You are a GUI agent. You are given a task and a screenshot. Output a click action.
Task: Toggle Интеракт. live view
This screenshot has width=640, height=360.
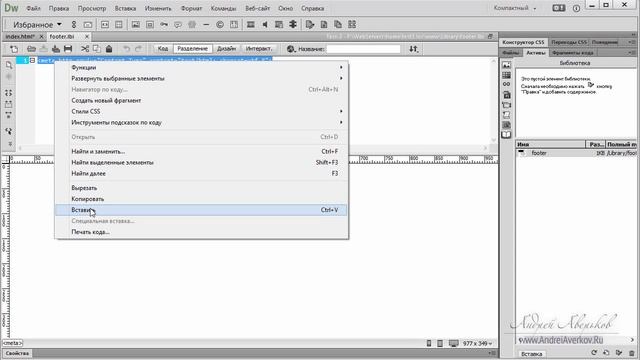tap(259, 49)
